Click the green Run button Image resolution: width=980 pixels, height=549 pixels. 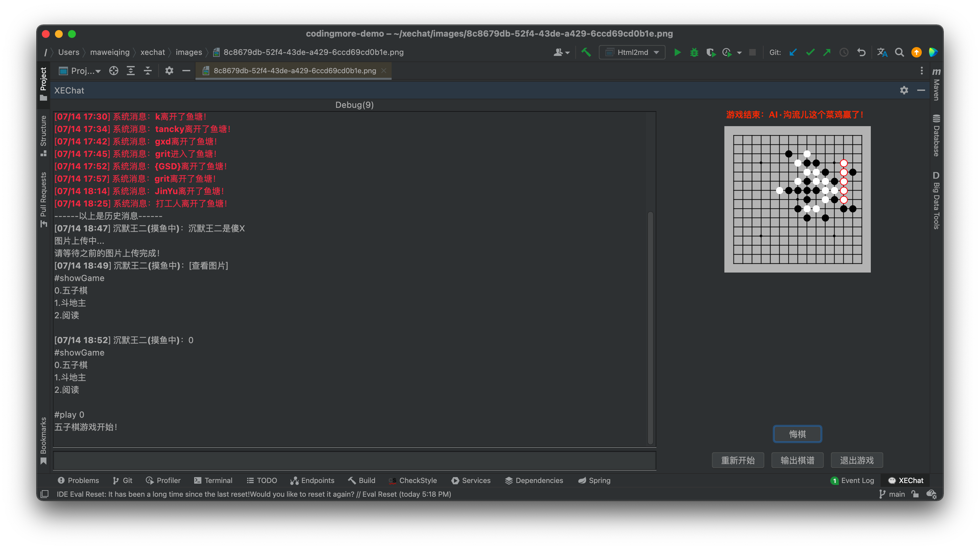point(677,53)
